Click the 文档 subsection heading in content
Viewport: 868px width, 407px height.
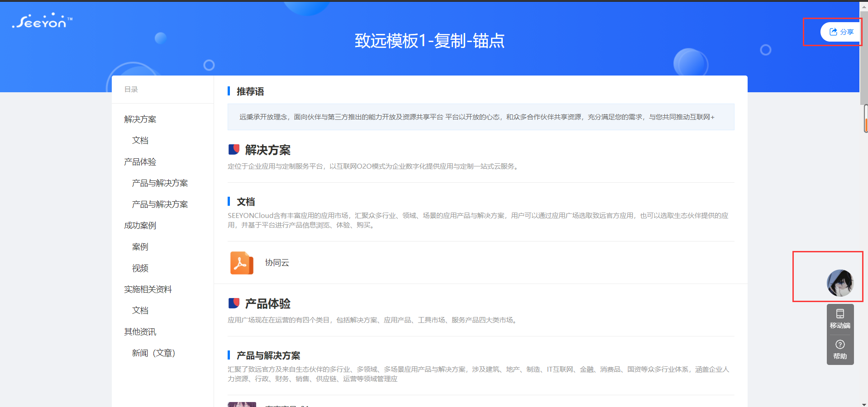tap(246, 202)
